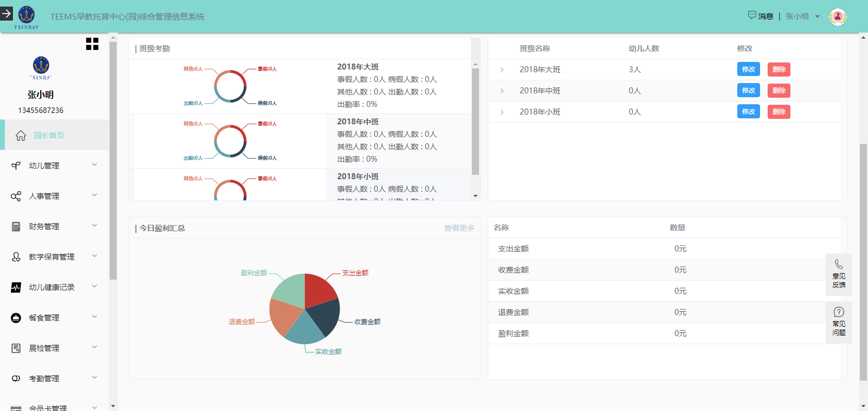The width and height of the screenshot is (868, 411).
Task: Click 删除 button for 2018年小班
Action: click(x=779, y=112)
